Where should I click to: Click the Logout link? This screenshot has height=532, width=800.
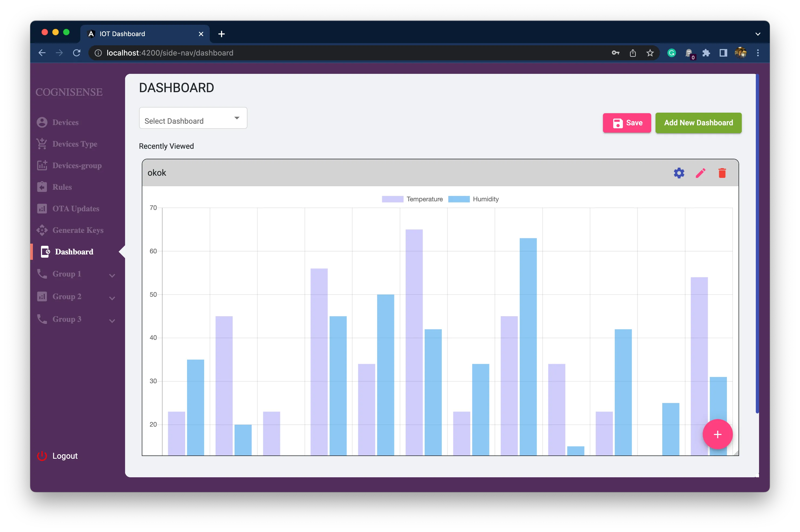tap(65, 456)
